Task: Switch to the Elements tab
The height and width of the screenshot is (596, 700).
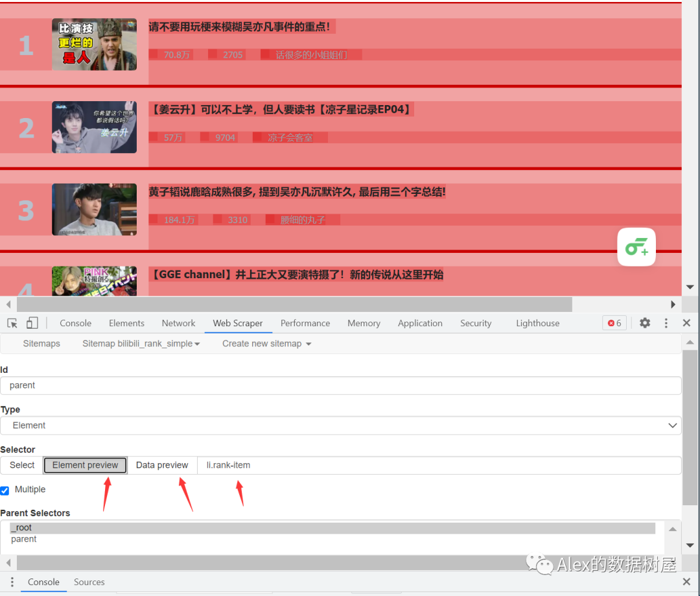Action: click(126, 323)
